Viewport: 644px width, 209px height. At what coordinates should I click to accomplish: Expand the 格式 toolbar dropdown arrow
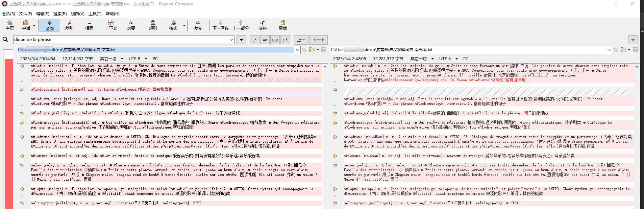(x=184, y=25)
